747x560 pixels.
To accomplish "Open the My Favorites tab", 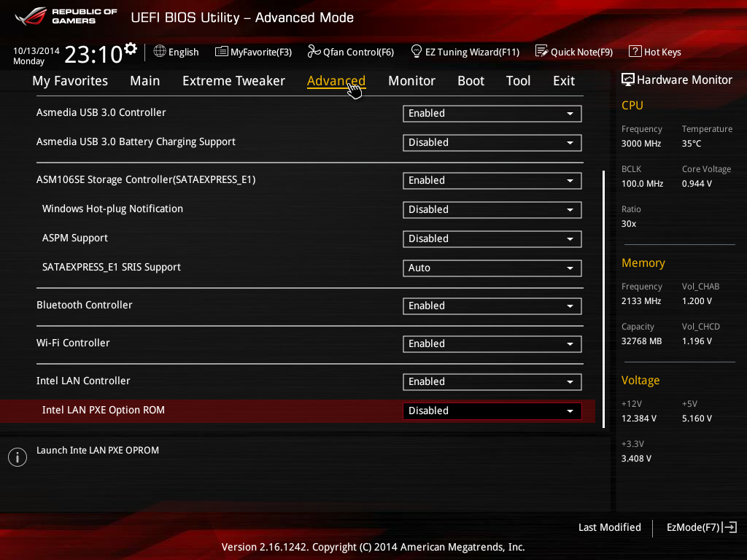I will click(x=70, y=81).
